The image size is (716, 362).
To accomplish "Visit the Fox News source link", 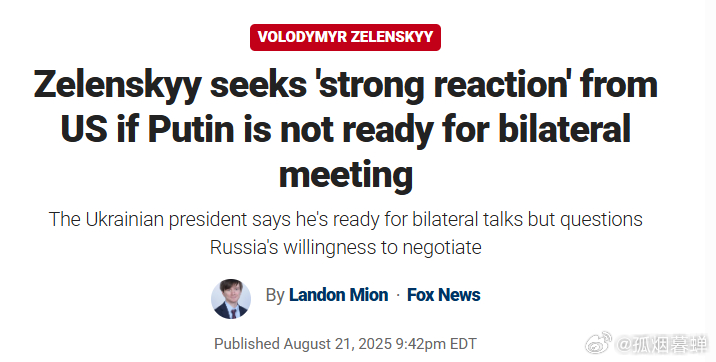I will pyautogui.click(x=443, y=295).
